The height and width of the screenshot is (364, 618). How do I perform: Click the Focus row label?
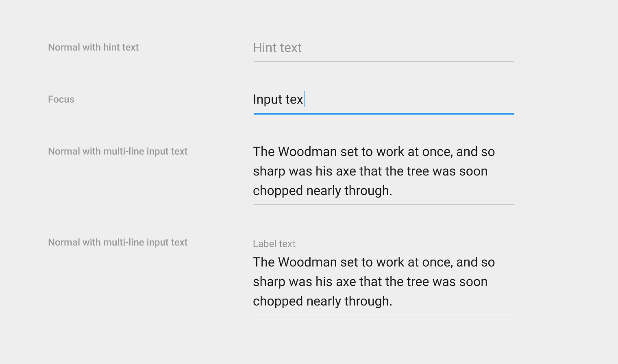(x=61, y=99)
